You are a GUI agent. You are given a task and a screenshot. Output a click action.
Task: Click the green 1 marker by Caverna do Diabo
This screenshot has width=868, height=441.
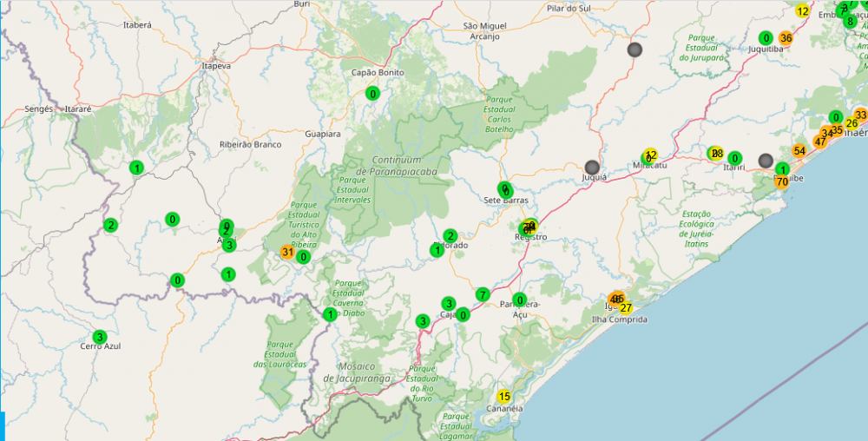click(x=330, y=314)
